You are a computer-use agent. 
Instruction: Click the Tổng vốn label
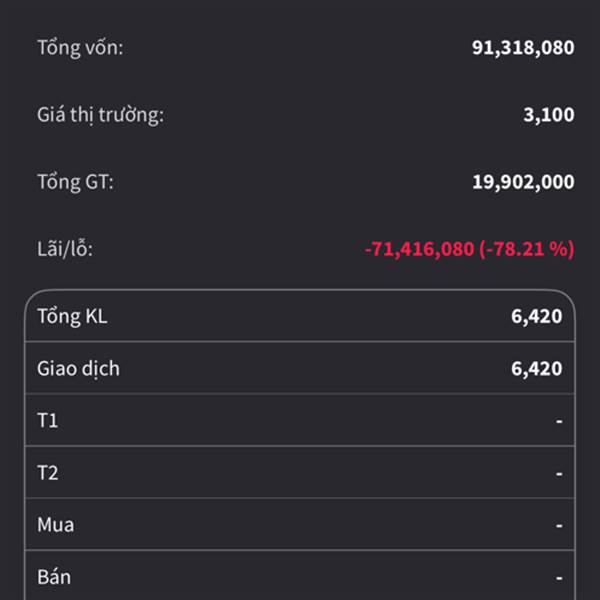tap(80, 47)
